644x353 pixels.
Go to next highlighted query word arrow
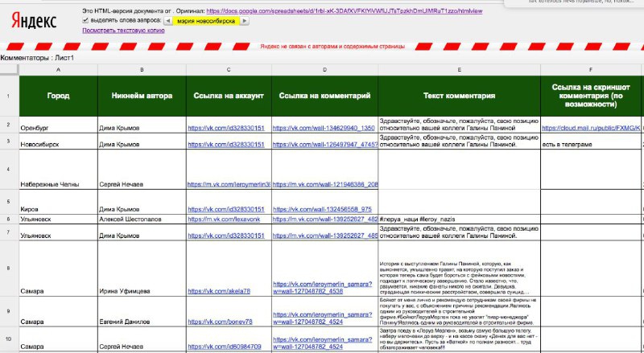[x=245, y=21]
